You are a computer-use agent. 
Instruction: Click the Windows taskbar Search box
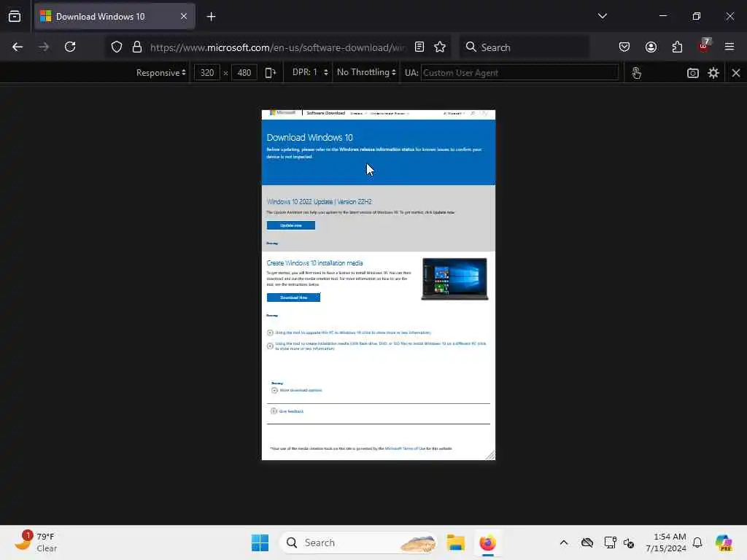point(359,542)
